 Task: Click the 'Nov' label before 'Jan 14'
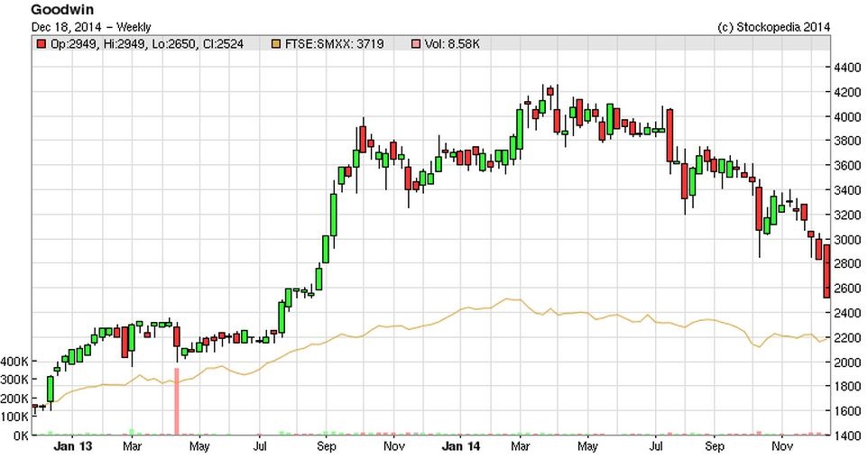[x=393, y=446]
